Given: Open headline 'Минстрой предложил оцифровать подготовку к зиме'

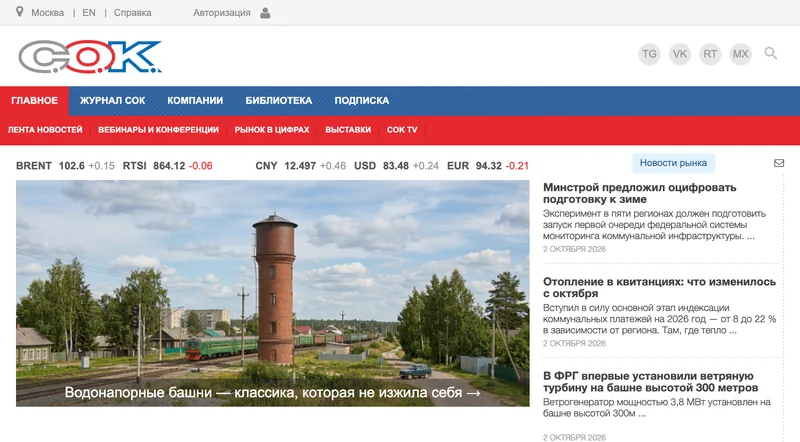Looking at the screenshot, I should pos(639,193).
